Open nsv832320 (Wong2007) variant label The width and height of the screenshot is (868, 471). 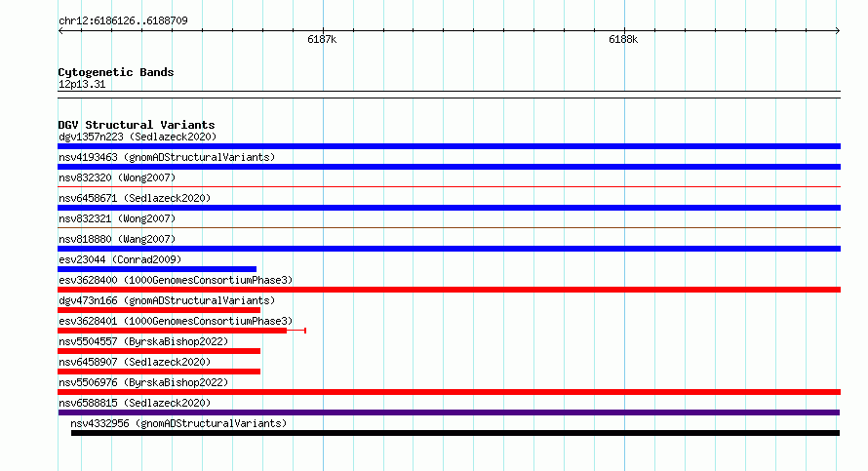point(117,177)
